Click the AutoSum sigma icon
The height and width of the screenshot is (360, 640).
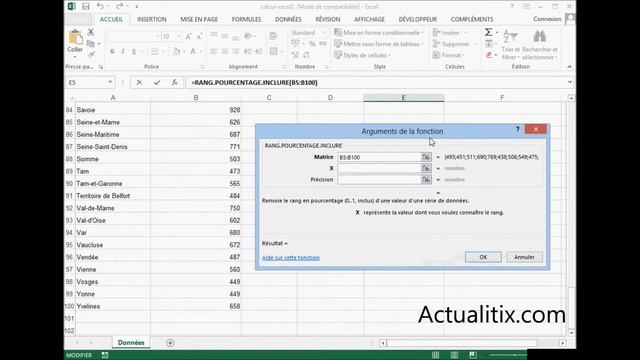[488, 32]
